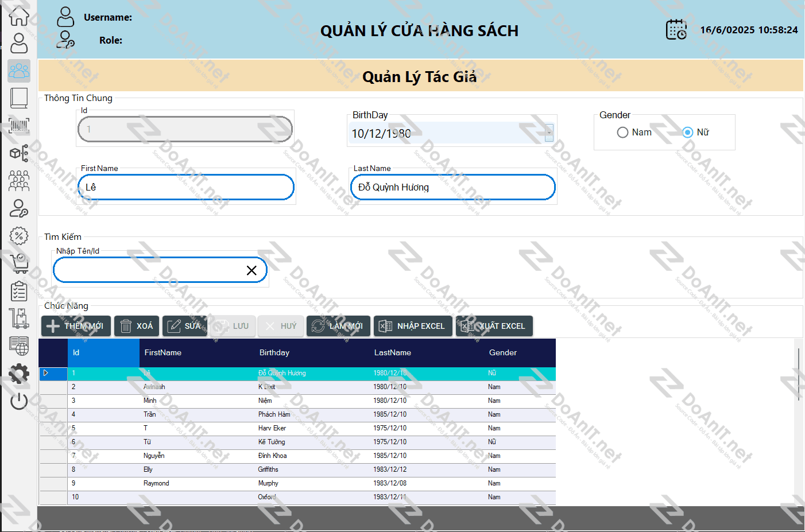Open the clipboard checklist sidebar icon

click(x=19, y=291)
